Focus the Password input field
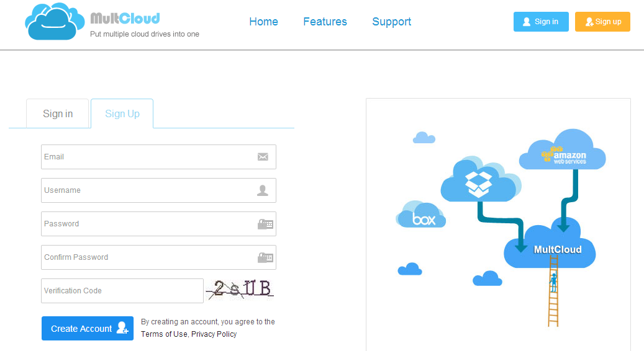Screen dimensions: 644x351 click(158, 224)
